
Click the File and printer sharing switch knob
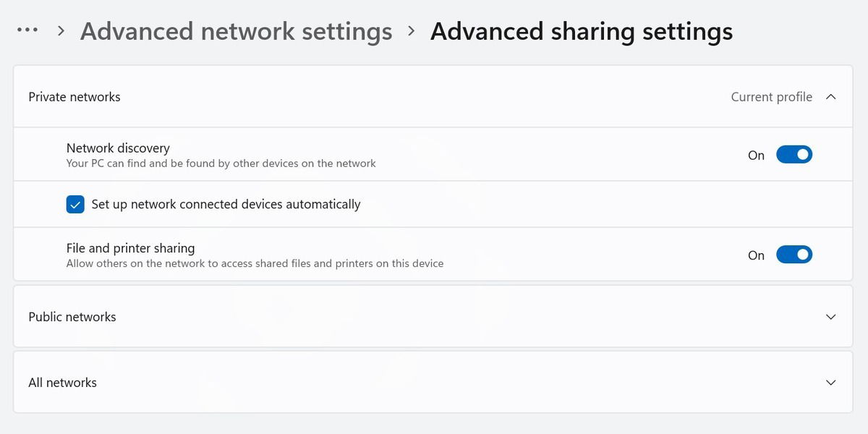(801, 255)
